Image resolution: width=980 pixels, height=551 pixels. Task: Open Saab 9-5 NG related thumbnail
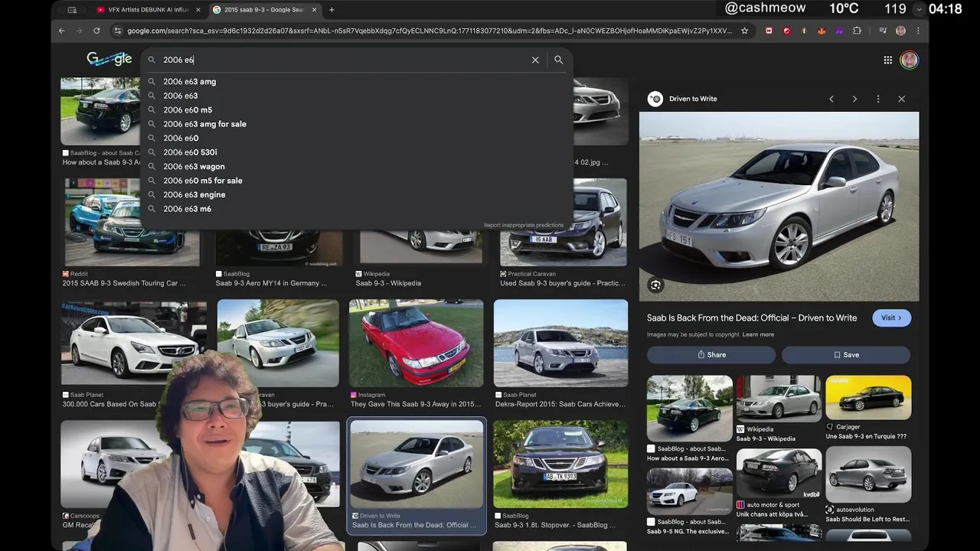tap(689, 491)
